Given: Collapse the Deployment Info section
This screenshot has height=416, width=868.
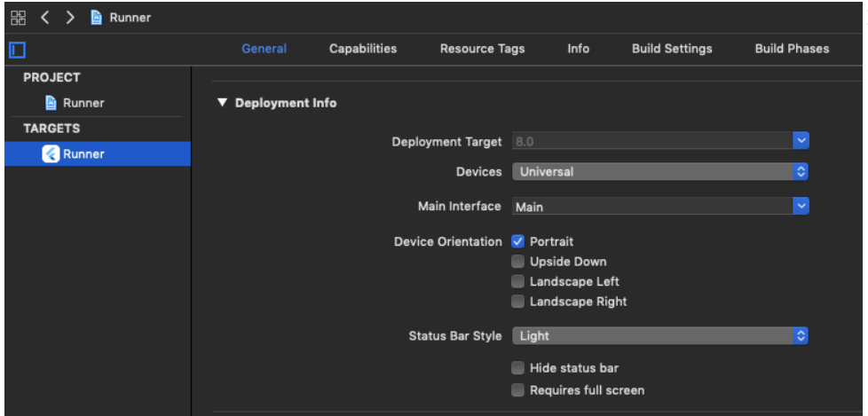Looking at the screenshot, I should tap(223, 103).
